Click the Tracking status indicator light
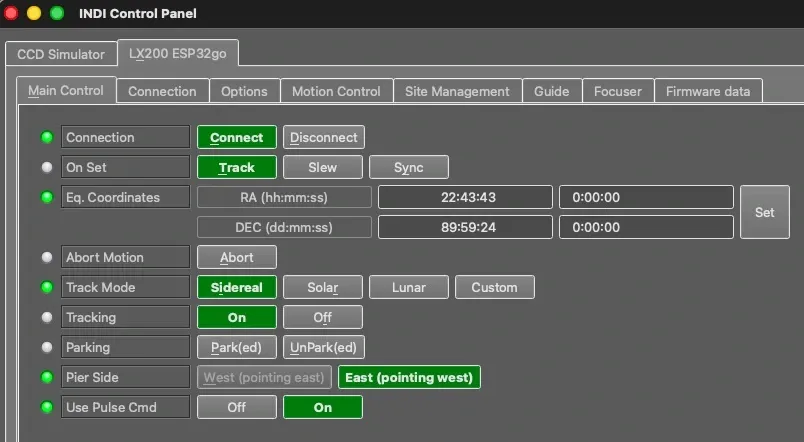The height and width of the screenshot is (442, 804). [47, 317]
